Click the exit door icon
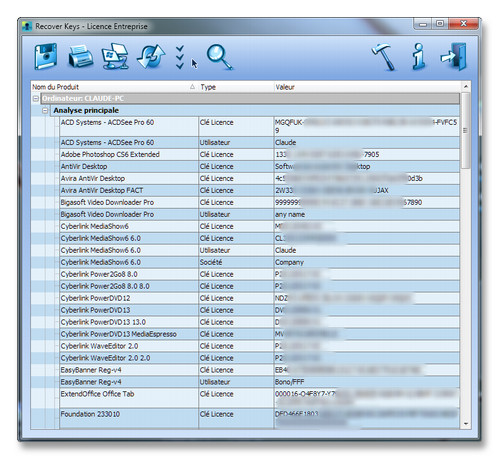The image size is (500, 460). tap(453, 57)
